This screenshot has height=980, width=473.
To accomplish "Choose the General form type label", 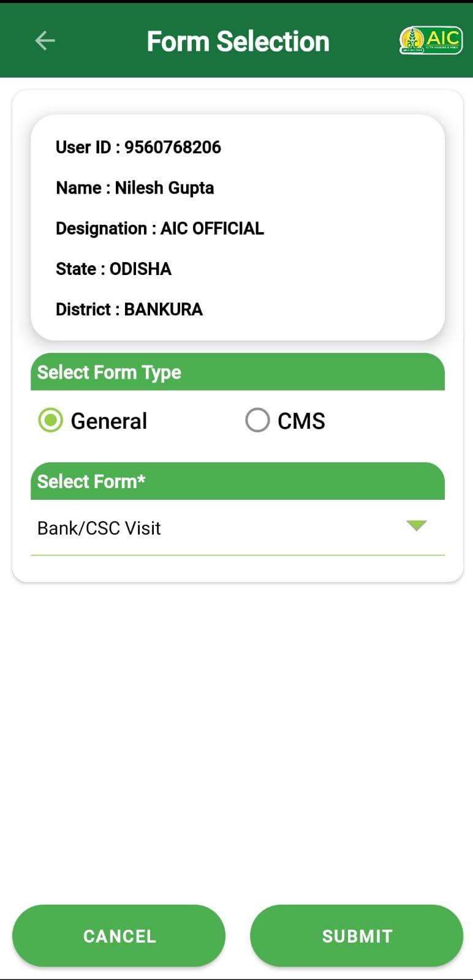I will point(109,421).
